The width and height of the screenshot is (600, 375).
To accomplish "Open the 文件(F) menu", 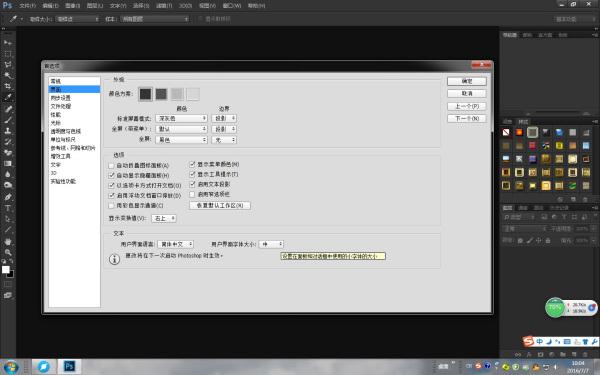I will click(28, 6).
